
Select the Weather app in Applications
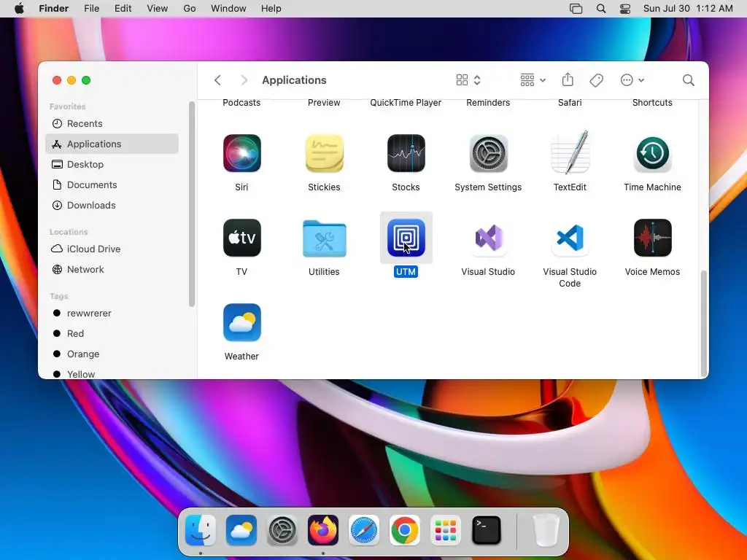tap(241, 322)
